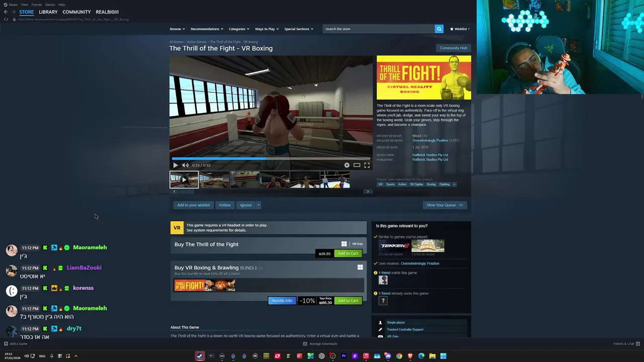Screen dimensions: 644x362
Task: Open Bundle info for the VR bundle
Action: coord(282,301)
